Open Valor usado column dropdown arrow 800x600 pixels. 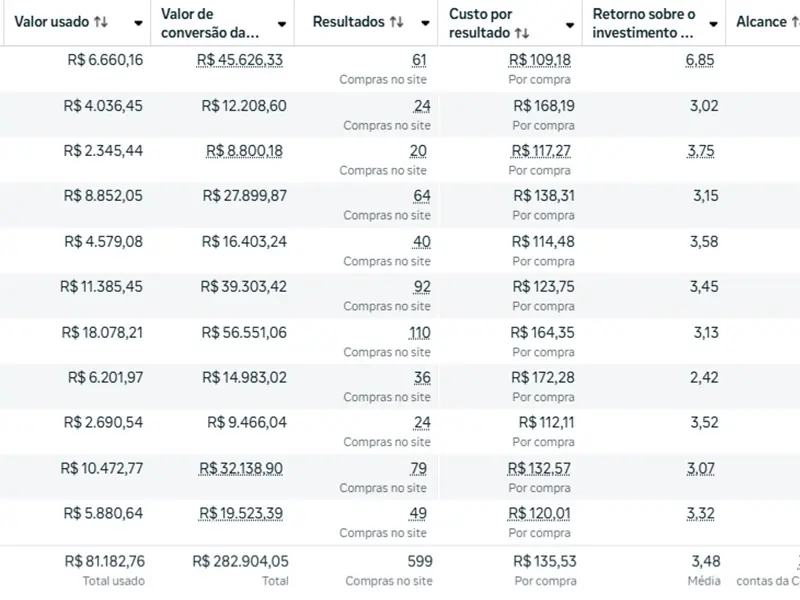[138, 24]
